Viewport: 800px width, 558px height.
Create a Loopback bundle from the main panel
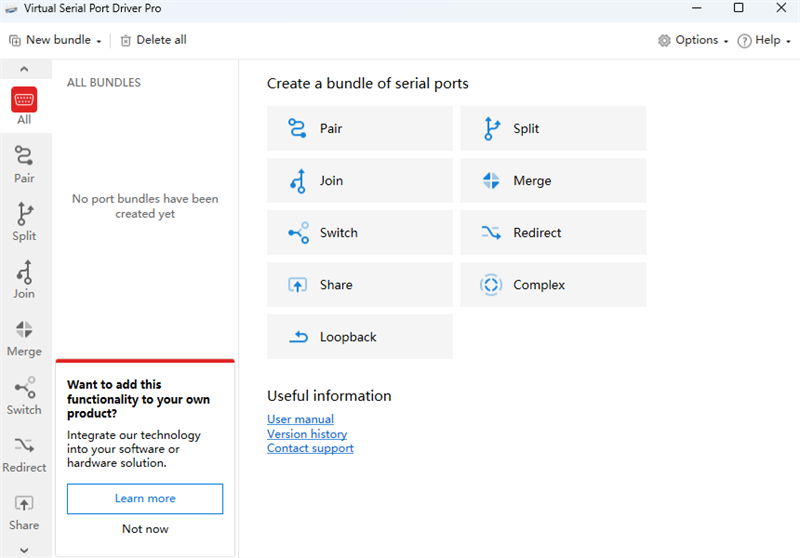(x=360, y=337)
